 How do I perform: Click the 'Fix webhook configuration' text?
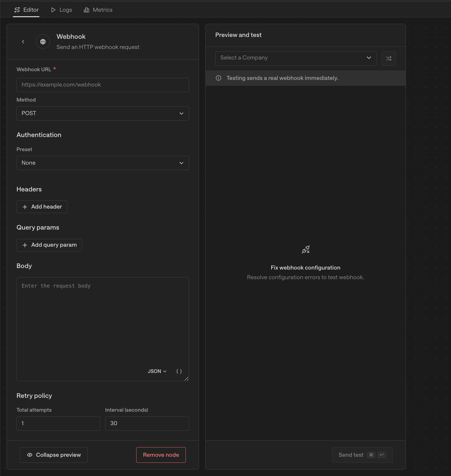coord(305,268)
